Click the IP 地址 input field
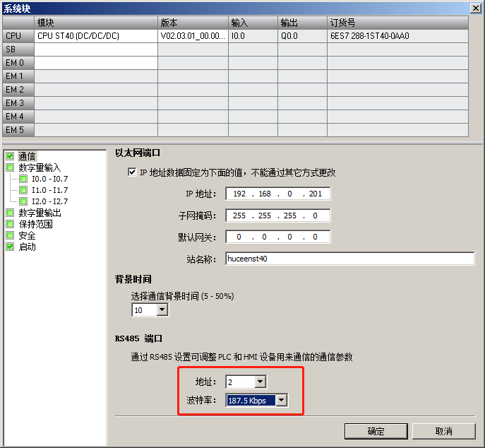 pos(277,194)
